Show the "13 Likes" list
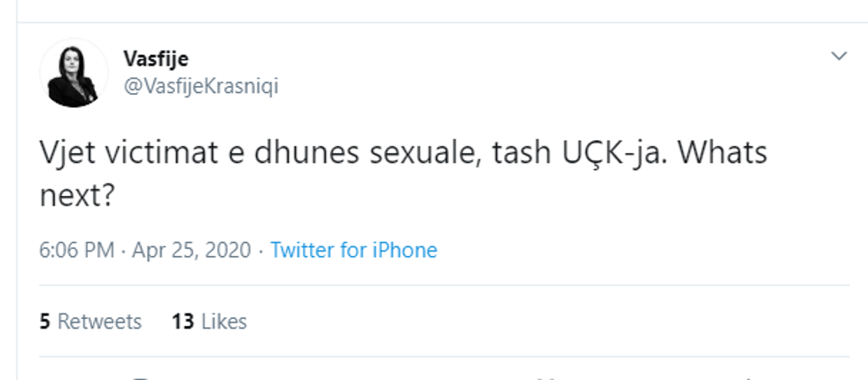 209,321
